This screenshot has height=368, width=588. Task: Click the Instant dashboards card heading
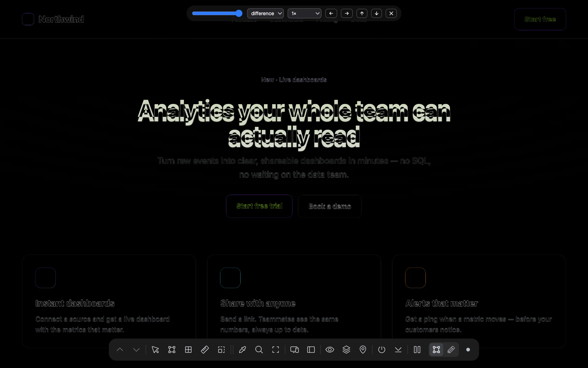click(x=75, y=303)
